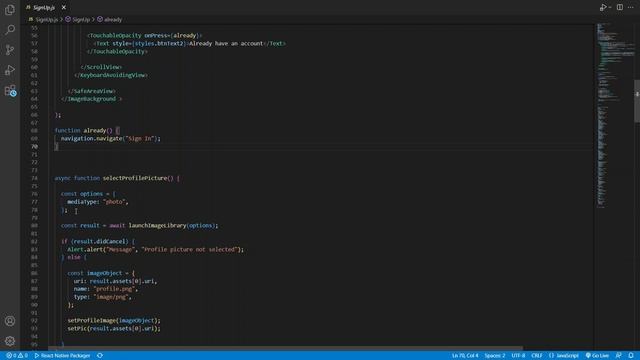Click 'setPic(result.assets[0].uri)' line

pyautogui.click(x=114, y=329)
